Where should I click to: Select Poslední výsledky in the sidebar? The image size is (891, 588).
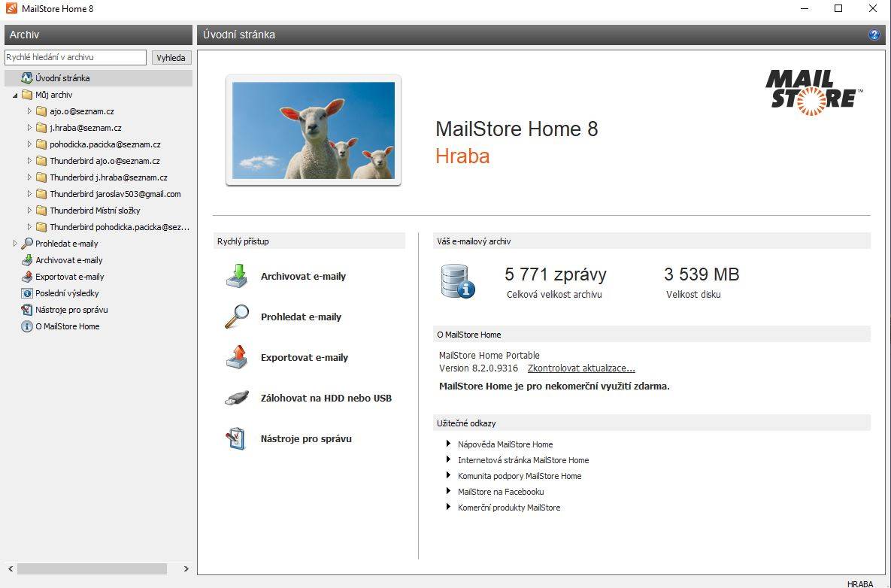67,293
